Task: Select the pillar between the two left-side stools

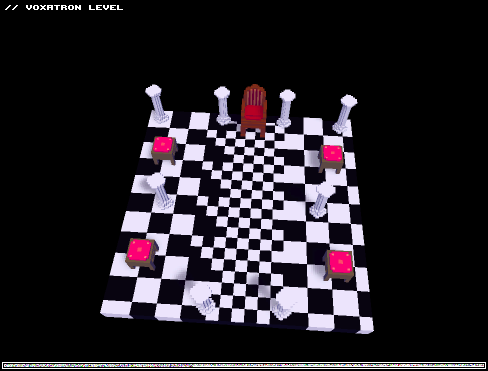Action: pos(161,191)
